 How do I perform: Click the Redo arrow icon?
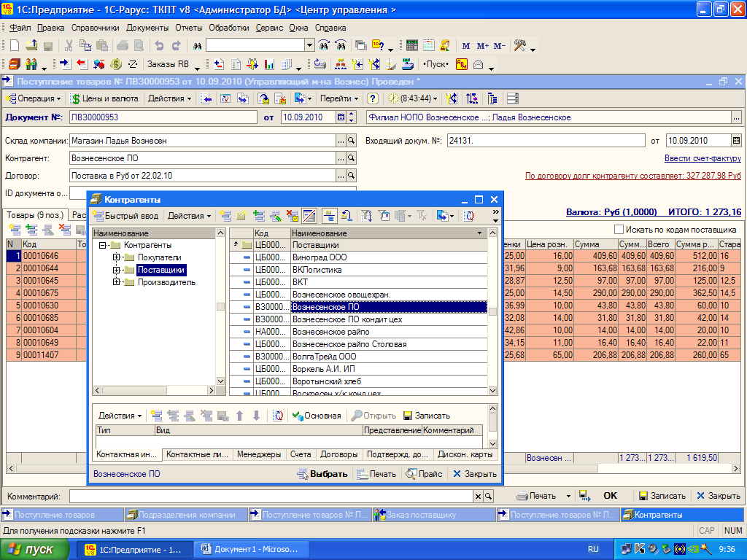177,46
